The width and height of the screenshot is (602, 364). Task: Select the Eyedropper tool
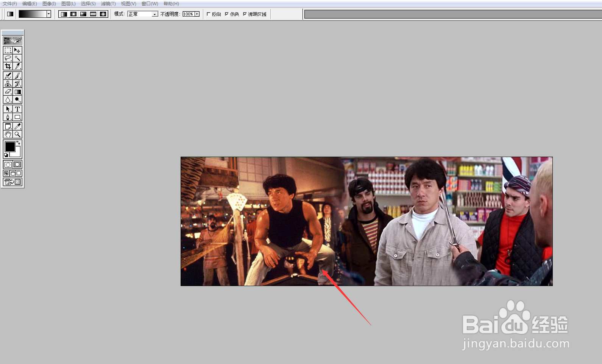(x=17, y=126)
